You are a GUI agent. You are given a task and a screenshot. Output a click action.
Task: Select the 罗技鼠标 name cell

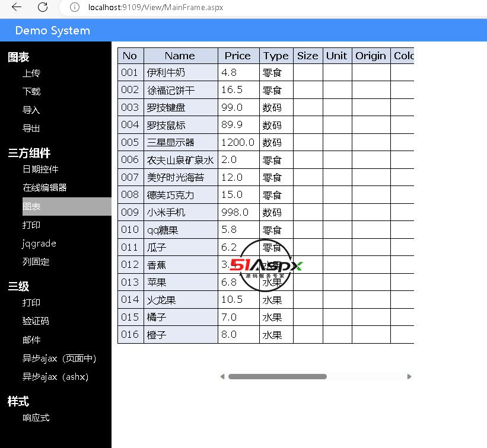[x=180, y=125]
